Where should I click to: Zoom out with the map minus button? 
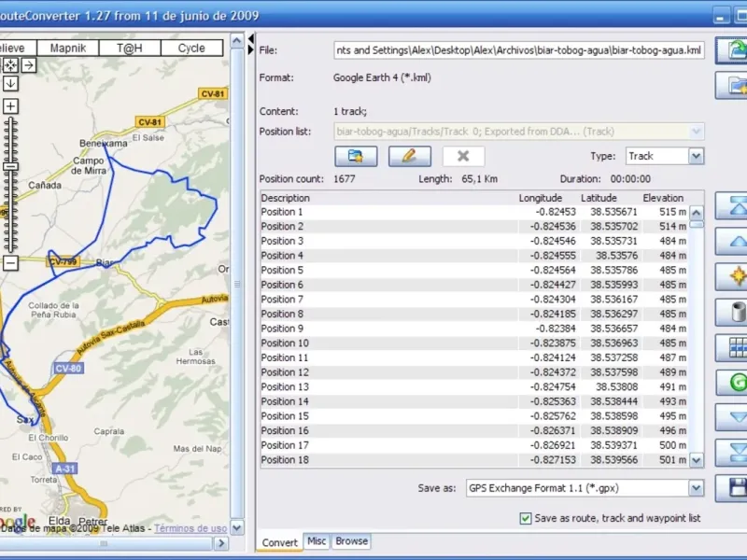pyautogui.click(x=10, y=263)
